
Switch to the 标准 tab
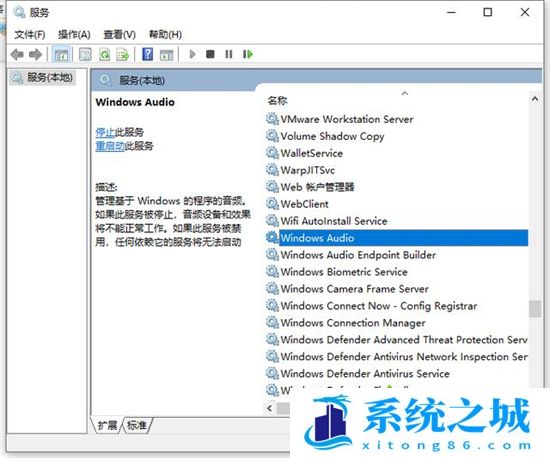pos(137,425)
